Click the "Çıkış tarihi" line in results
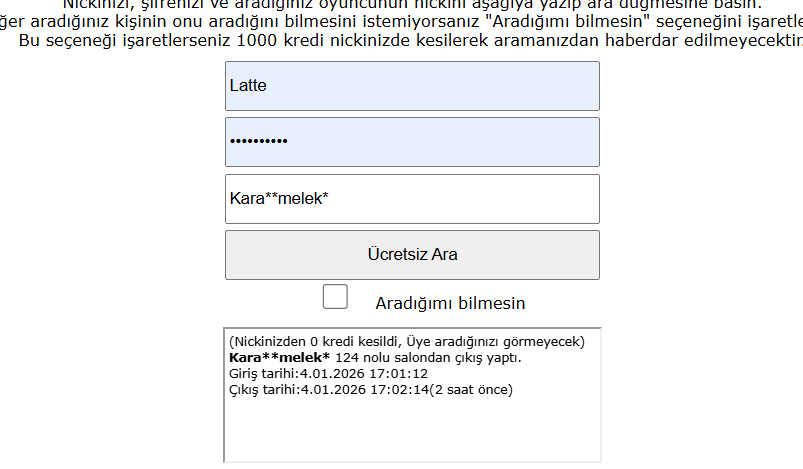 371,390
